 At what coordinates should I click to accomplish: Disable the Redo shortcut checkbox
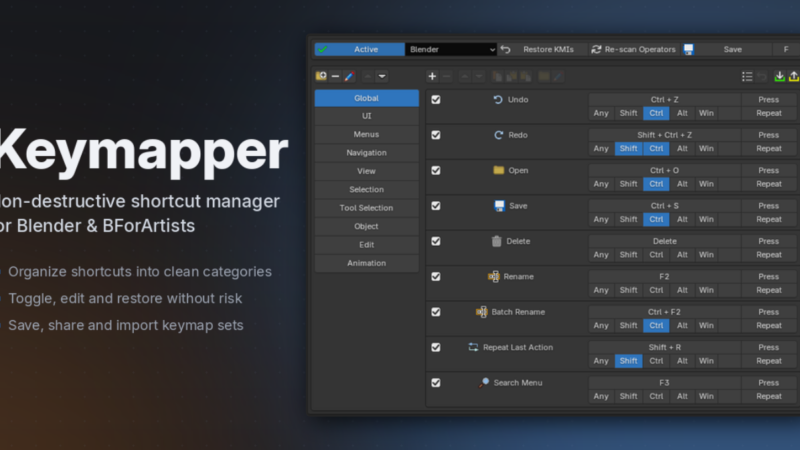(436, 135)
